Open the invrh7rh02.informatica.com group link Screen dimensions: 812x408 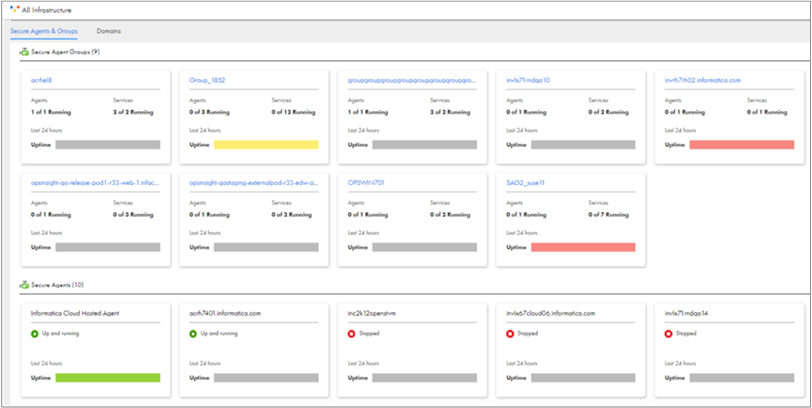tap(703, 80)
